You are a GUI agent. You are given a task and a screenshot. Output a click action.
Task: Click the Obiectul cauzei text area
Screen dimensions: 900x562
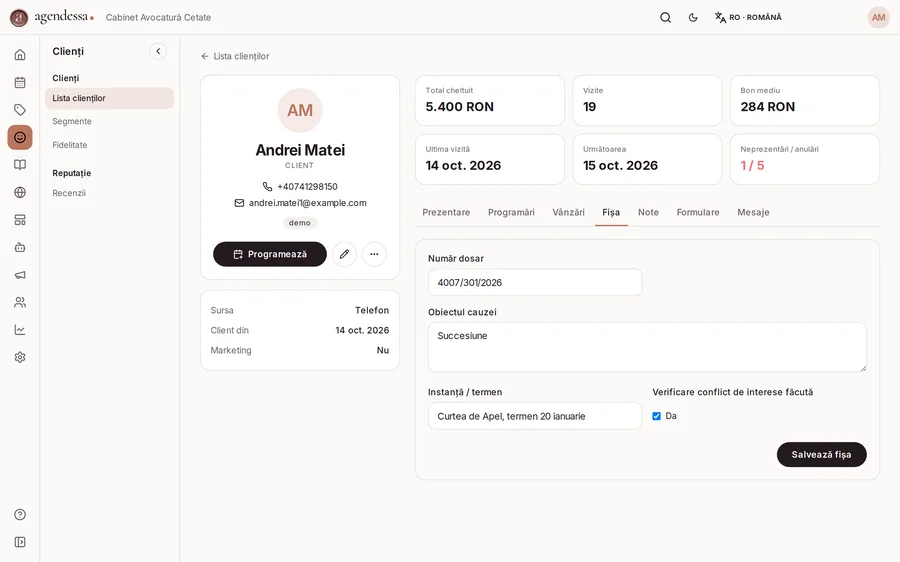[647, 347]
